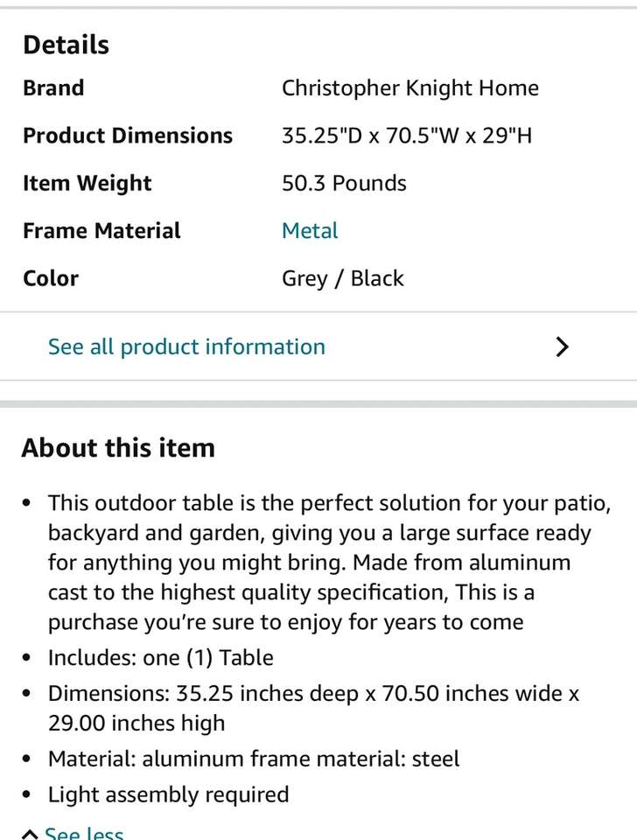Viewport: 637px width, 840px height.
Task: Click the Grey / Black color value
Action: pyautogui.click(x=343, y=278)
